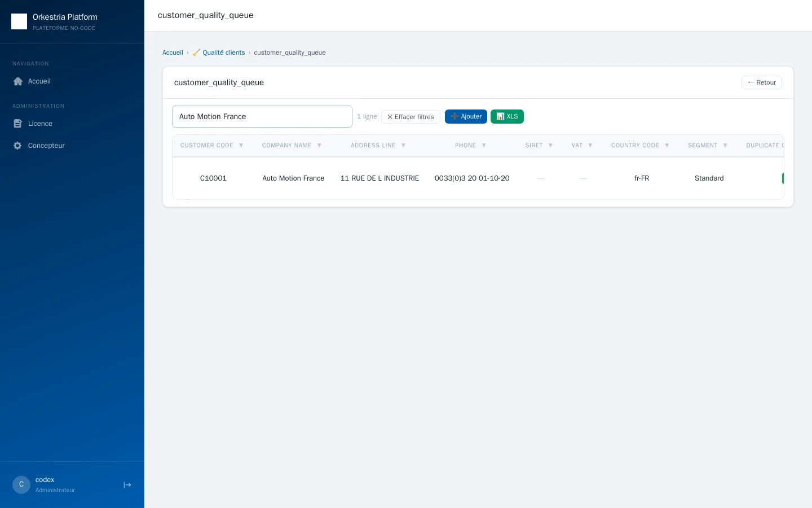
Task: Open the COMPANY NAME column filter arrow
Action: click(319, 146)
